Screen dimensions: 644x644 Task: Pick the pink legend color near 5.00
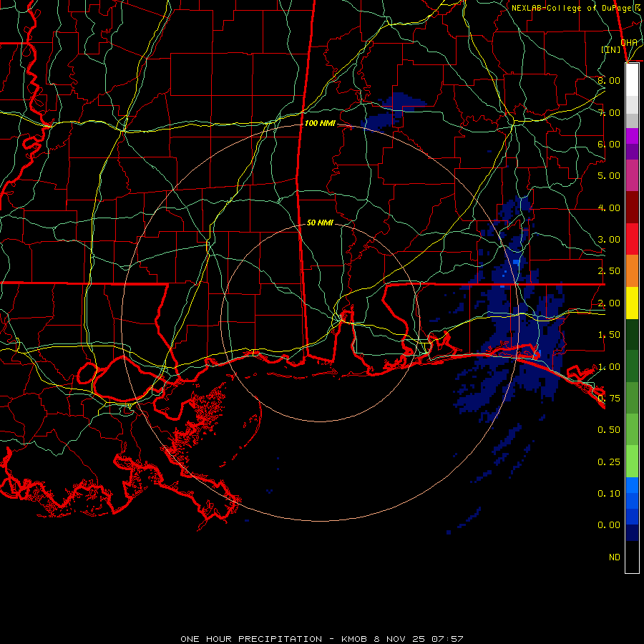coord(632,175)
